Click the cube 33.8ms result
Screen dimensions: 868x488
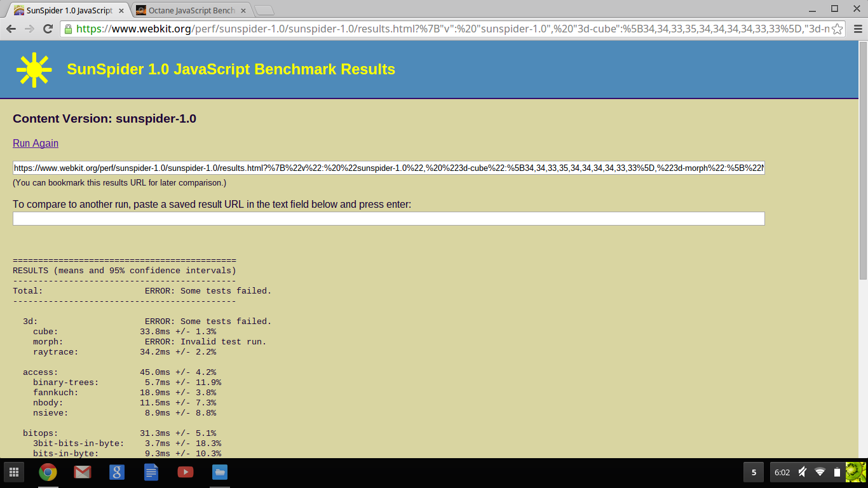pos(125,332)
